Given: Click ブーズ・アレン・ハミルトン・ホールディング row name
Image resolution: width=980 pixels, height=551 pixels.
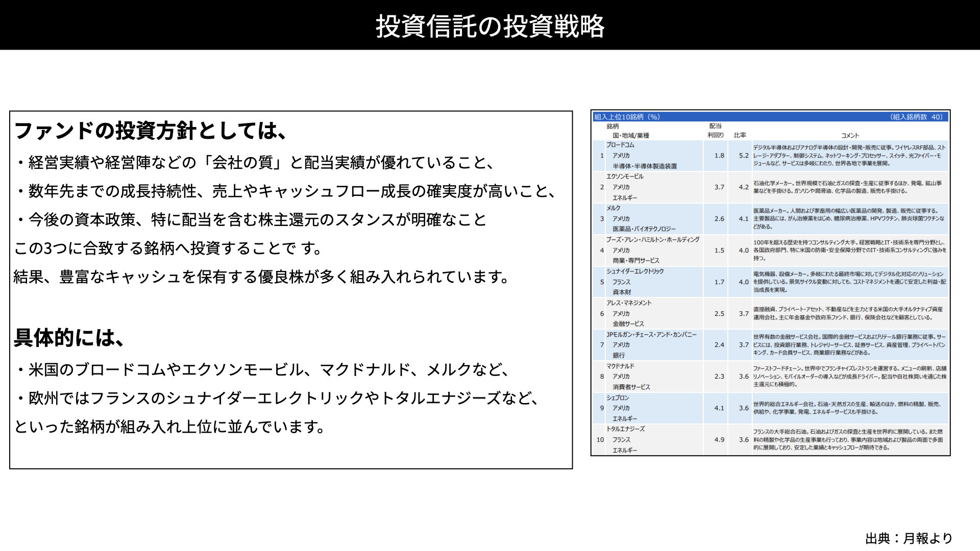Looking at the screenshot, I should pyautogui.click(x=653, y=240).
